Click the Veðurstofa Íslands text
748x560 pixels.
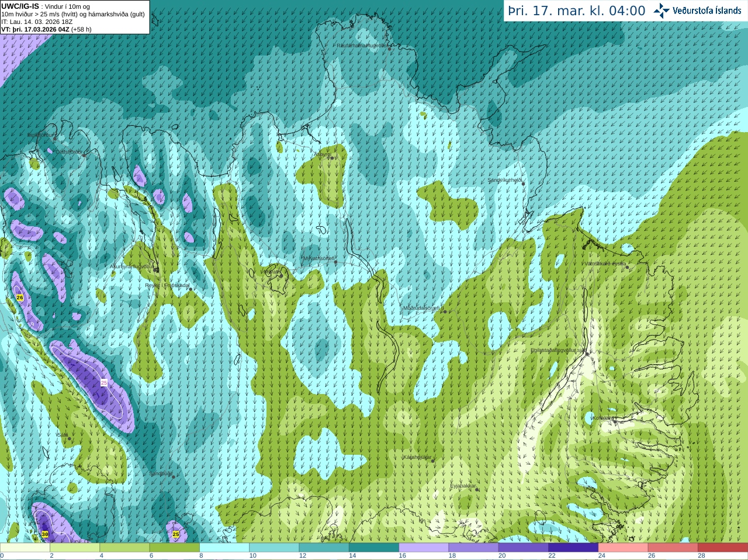tap(707, 11)
